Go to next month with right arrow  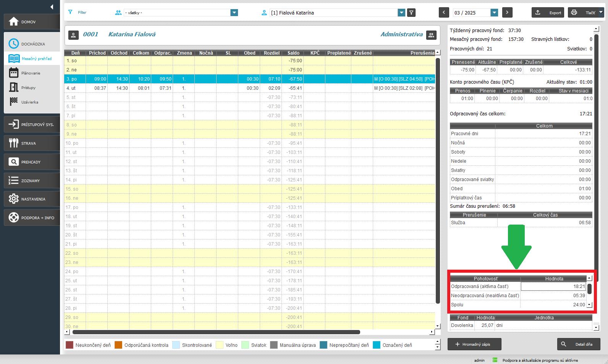point(507,13)
